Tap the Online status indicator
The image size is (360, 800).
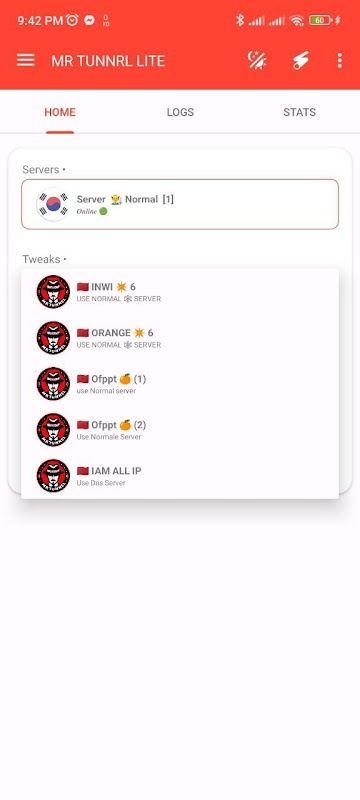92,211
